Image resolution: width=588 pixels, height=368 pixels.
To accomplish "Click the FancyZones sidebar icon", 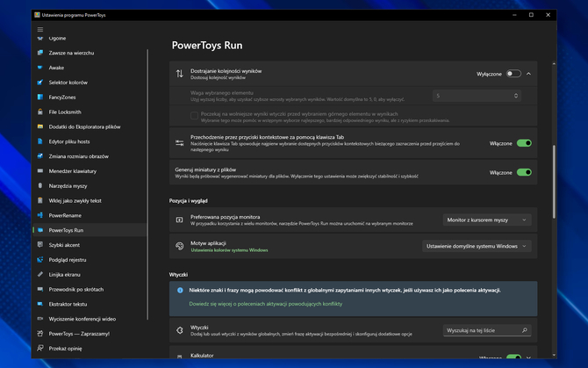I will (40, 97).
